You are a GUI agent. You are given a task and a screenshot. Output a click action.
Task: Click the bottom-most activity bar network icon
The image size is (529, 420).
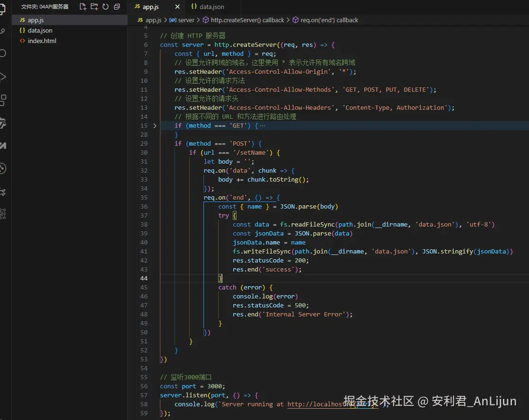click(x=3, y=214)
